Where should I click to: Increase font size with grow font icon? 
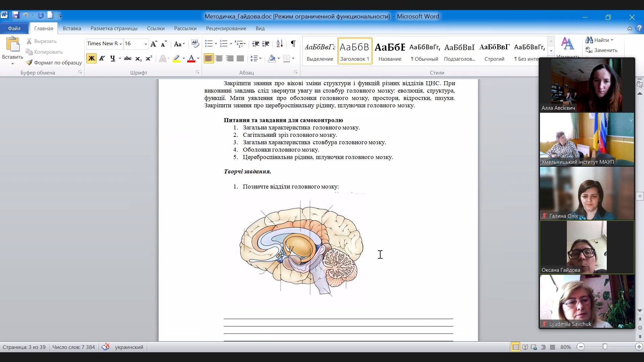click(x=153, y=44)
